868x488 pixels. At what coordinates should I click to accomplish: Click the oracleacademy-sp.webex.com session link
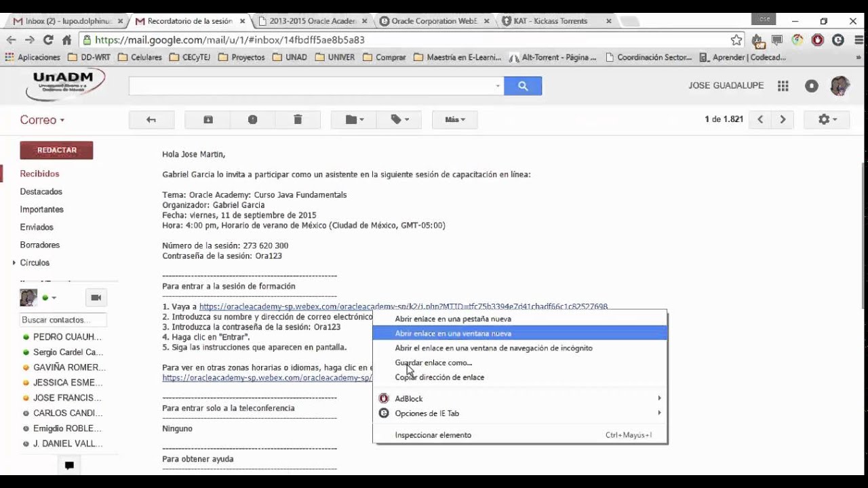[403, 306]
